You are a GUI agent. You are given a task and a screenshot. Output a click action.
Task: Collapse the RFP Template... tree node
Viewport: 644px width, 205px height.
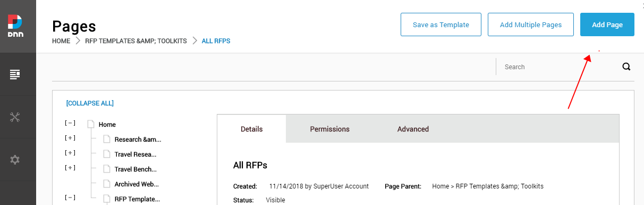coord(70,198)
